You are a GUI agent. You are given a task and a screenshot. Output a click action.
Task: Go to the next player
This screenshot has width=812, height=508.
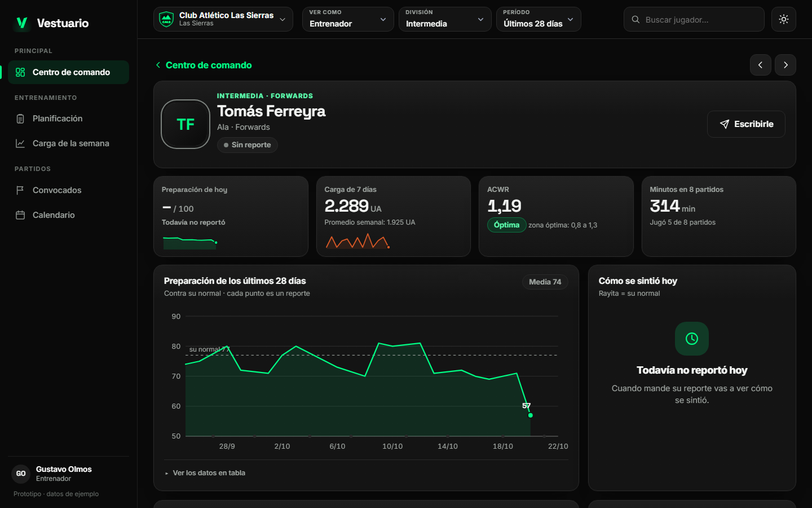[785, 65]
